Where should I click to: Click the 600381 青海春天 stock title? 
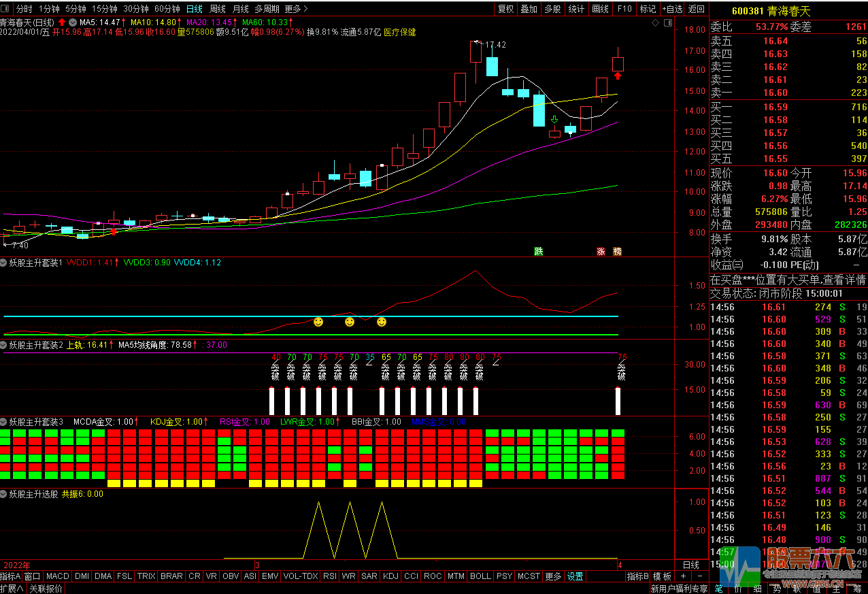click(x=771, y=12)
